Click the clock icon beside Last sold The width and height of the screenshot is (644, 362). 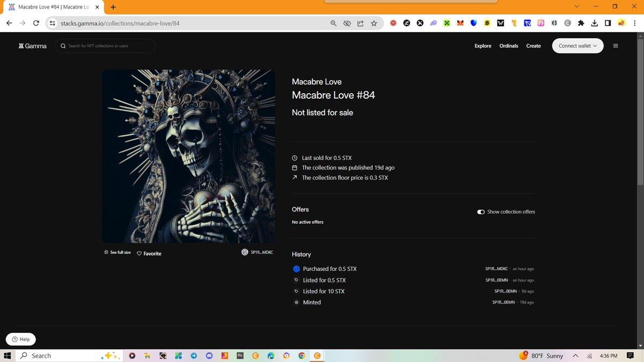tap(294, 158)
